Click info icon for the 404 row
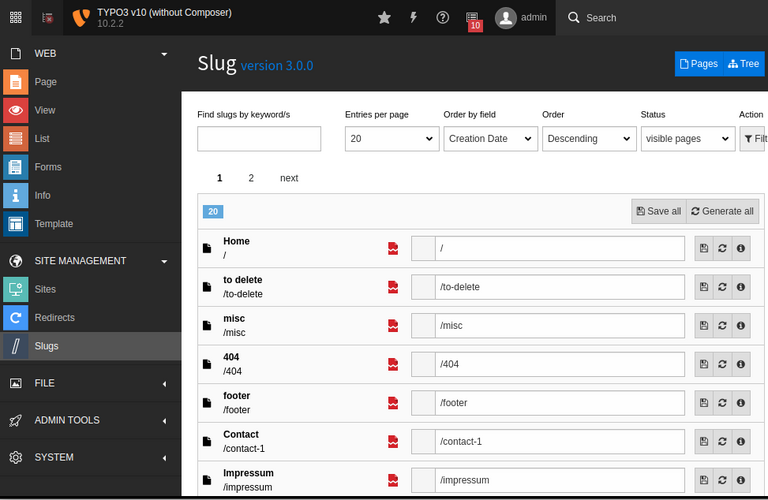The height and width of the screenshot is (500, 768). tap(741, 364)
